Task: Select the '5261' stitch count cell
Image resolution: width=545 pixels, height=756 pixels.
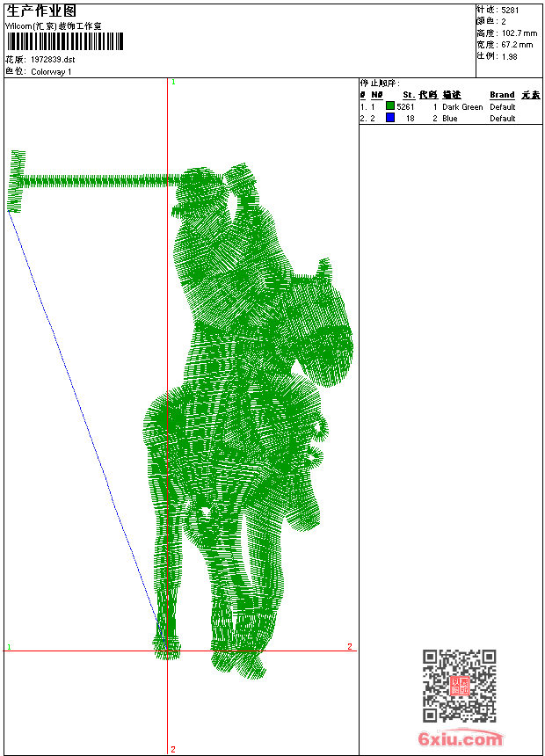Action: point(405,107)
